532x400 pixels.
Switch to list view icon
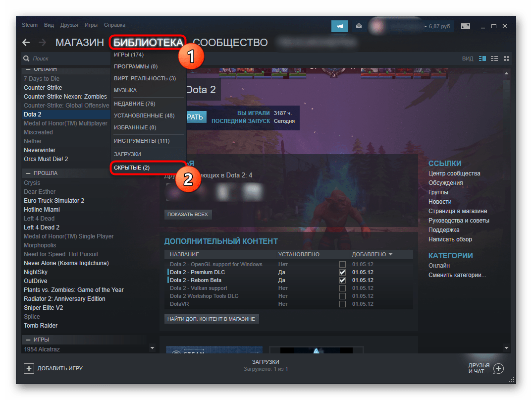(494, 58)
